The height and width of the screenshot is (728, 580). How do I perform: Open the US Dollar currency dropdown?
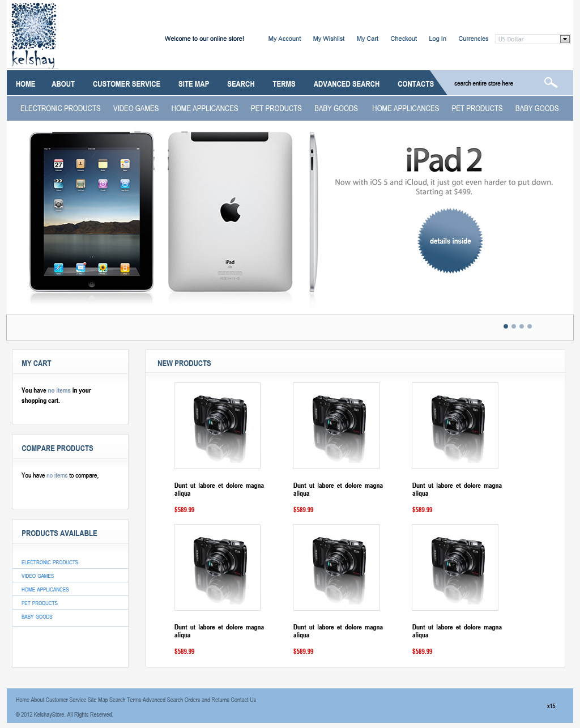click(x=533, y=39)
